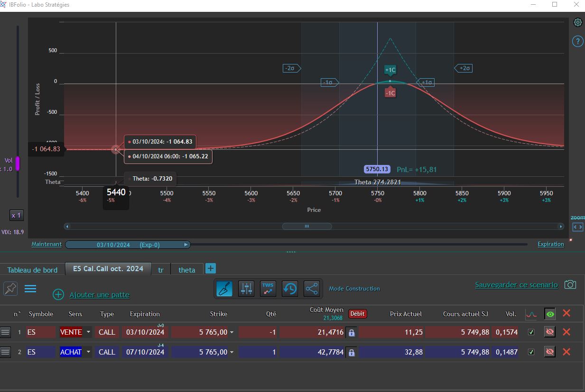The image size is (585, 392).
Task: Hide leg 1 with crossed-eye toggle
Action: point(550,332)
